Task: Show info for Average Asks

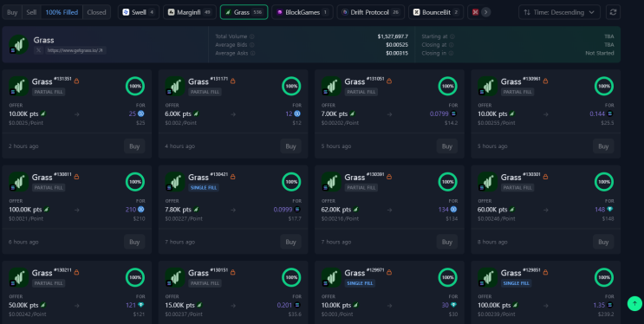Action: 252,53
